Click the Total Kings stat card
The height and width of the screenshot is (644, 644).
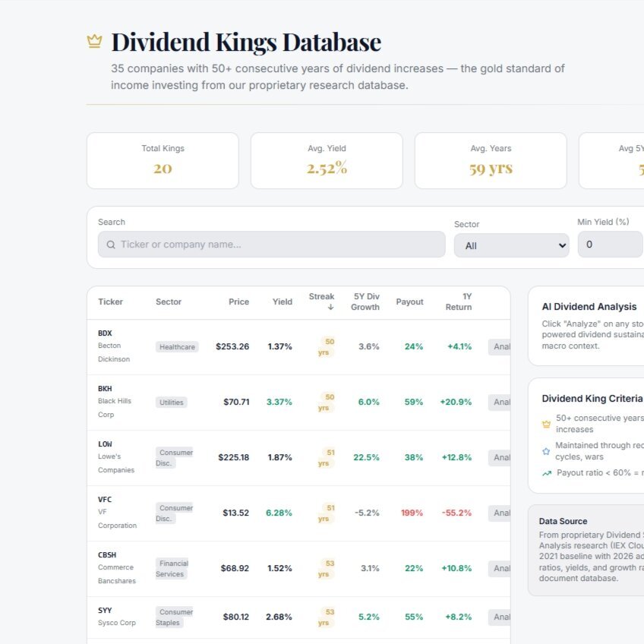tap(163, 160)
